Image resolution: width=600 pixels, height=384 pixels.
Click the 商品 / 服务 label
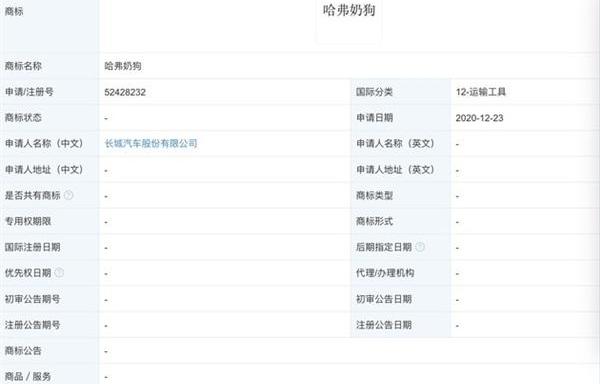[28, 376]
